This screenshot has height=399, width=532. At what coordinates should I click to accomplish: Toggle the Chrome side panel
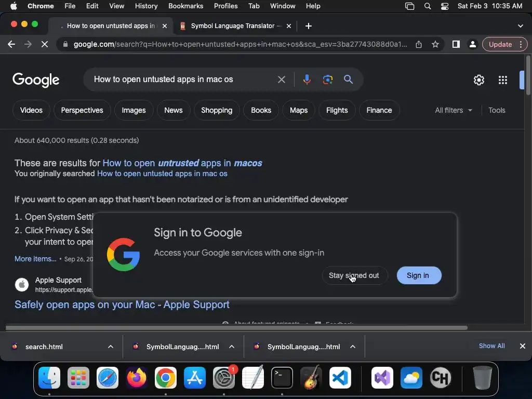coord(456,44)
